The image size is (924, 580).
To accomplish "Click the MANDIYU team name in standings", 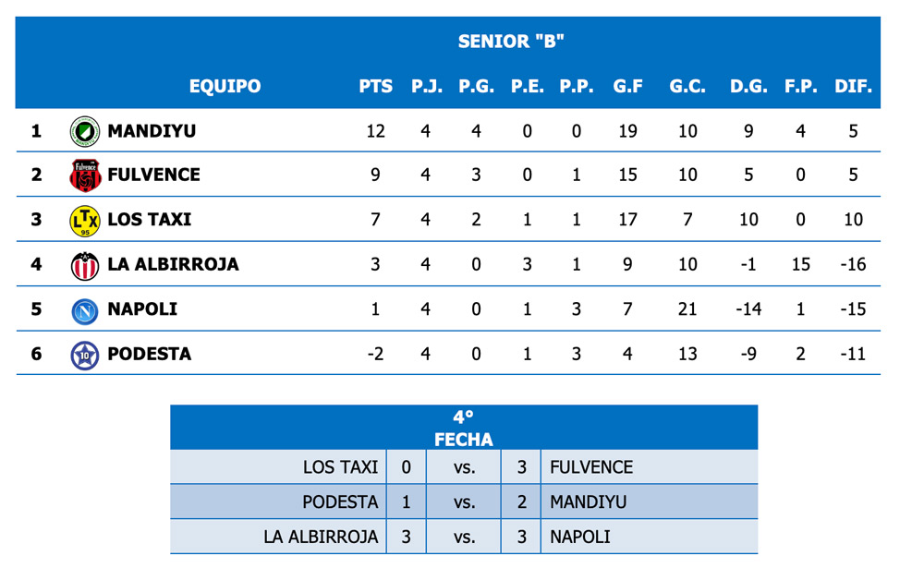I will click(152, 131).
